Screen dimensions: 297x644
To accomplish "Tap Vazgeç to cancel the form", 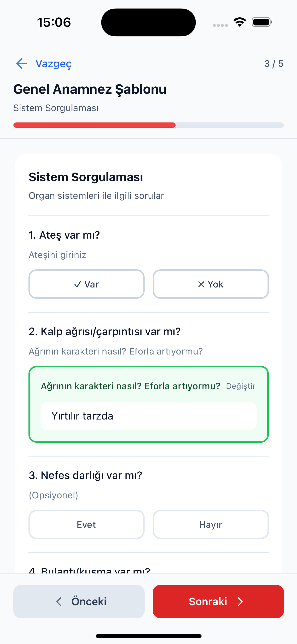I will (53, 63).
